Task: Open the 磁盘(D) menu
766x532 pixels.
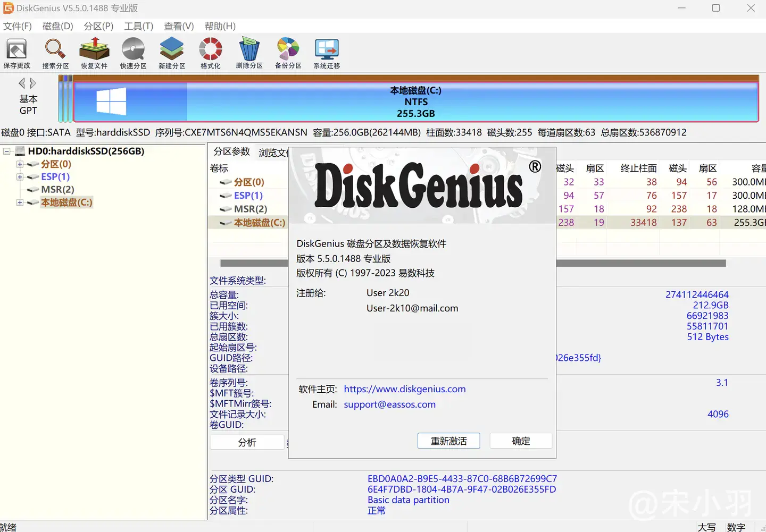Action: [x=57, y=26]
